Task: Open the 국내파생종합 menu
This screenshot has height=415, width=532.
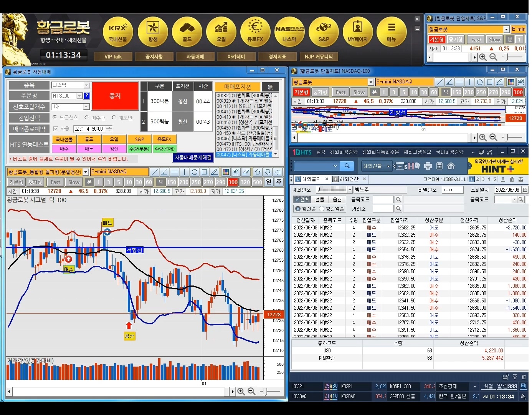Action: [450, 152]
